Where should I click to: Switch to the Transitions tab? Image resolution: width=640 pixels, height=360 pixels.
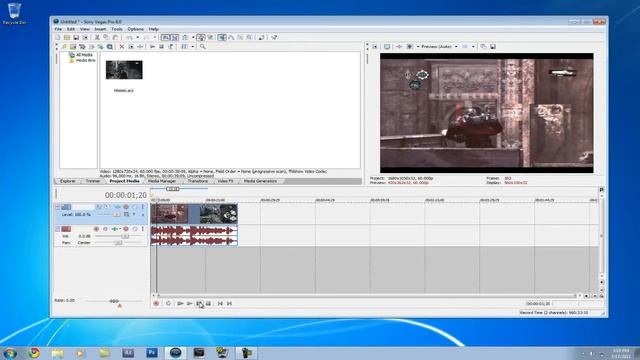coord(198,181)
